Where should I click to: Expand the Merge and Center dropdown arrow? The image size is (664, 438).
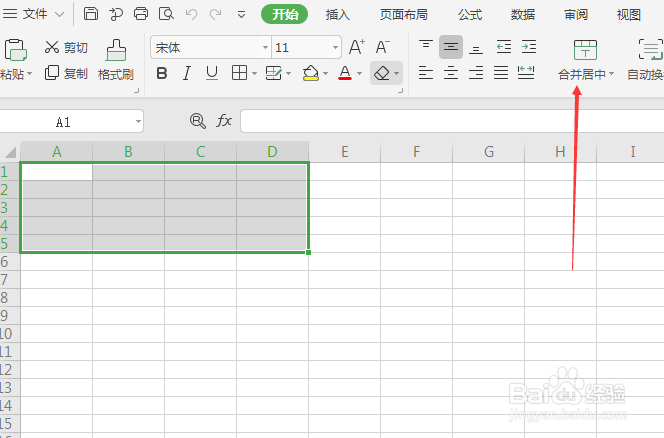[x=611, y=74]
